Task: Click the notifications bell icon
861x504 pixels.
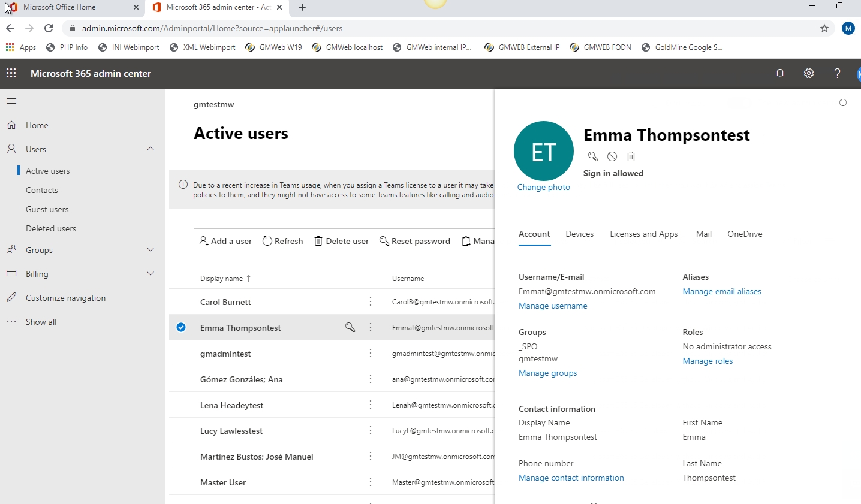Action: click(780, 73)
